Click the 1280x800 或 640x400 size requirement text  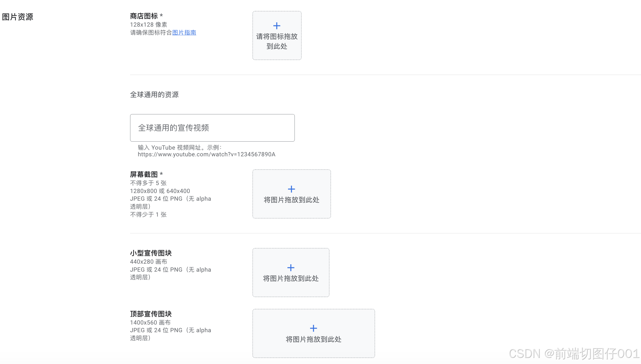tap(160, 191)
